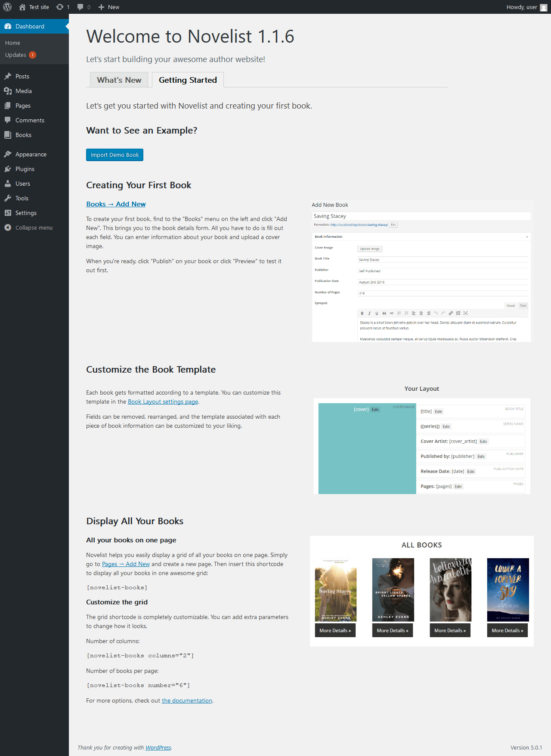Viewport: 551px width, 756px height.
Task: Open Pages via its sidebar icon
Action: (8, 106)
